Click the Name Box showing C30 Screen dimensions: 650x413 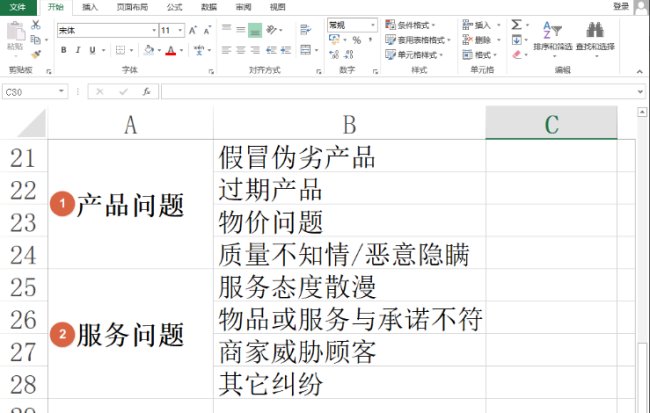pos(35,92)
